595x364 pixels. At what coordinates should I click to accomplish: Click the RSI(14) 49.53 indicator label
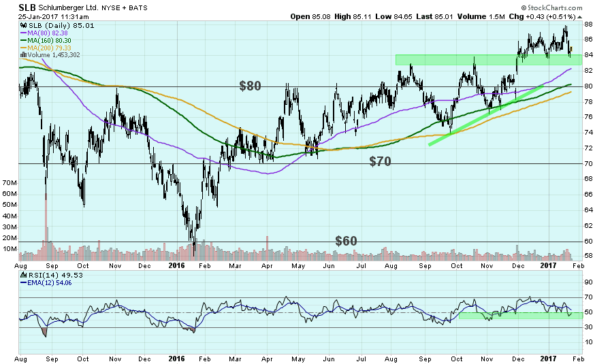(x=56, y=276)
